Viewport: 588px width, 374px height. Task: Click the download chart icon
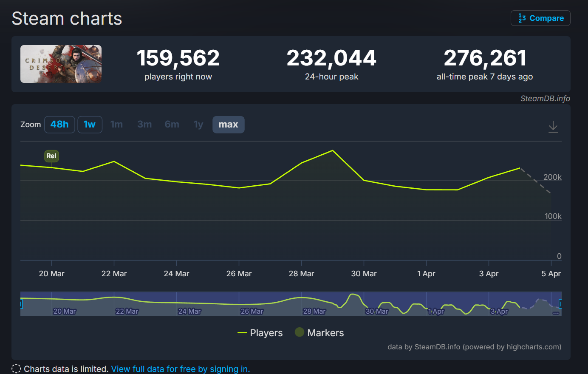(x=553, y=127)
